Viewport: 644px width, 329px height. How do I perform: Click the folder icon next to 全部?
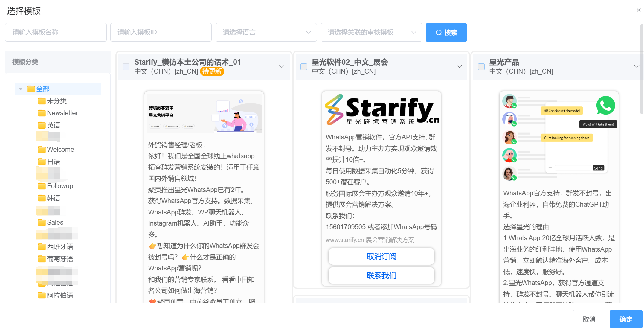click(x=31, y=89)
